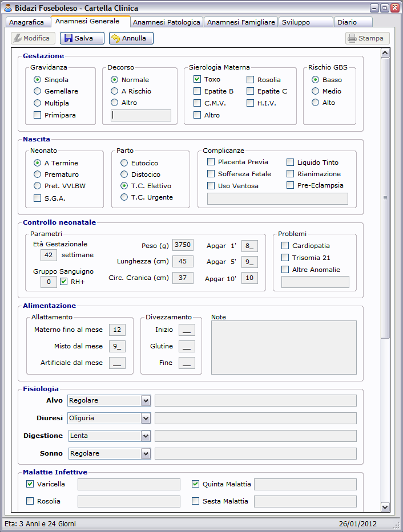Click the Peso (g) field
Viewport: 403px width, 532px height.
183,245
